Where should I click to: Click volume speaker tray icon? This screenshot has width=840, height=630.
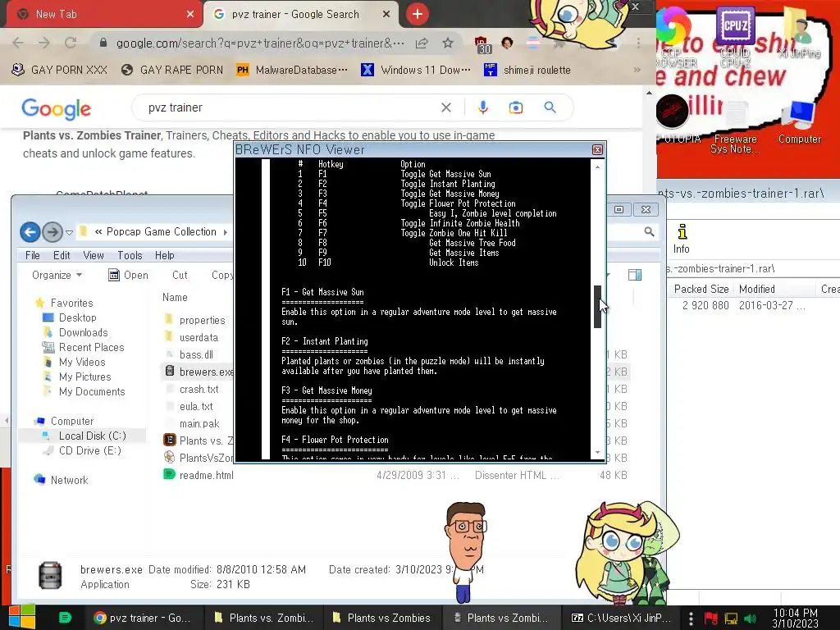[750, 619]
